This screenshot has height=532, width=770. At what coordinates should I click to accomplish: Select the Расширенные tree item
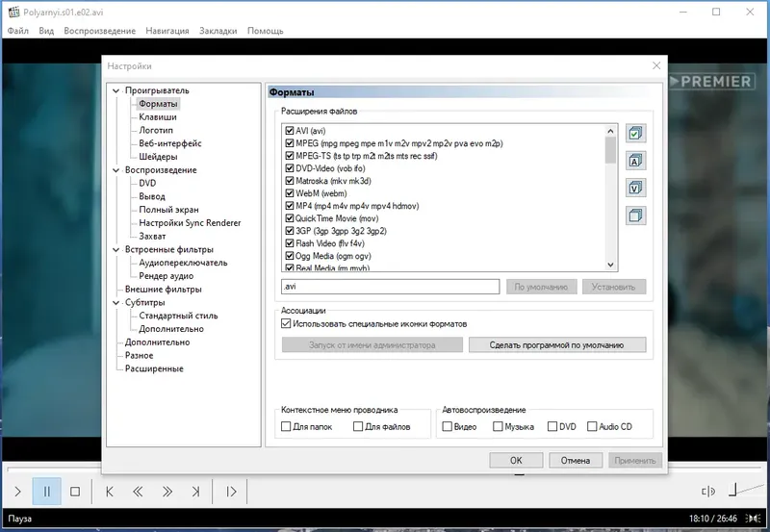(x=154, y=368)
